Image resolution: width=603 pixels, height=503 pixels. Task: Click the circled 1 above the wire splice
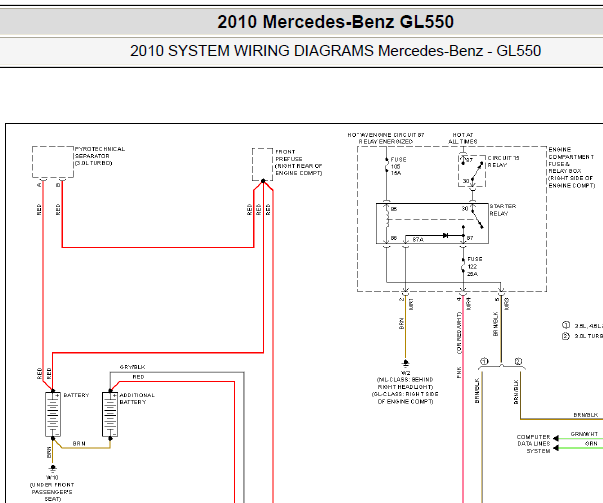pos(485,361)
